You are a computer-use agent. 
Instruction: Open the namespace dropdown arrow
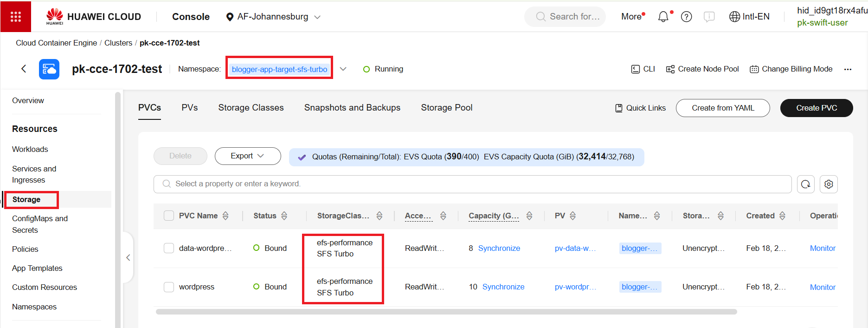(343, 69)
